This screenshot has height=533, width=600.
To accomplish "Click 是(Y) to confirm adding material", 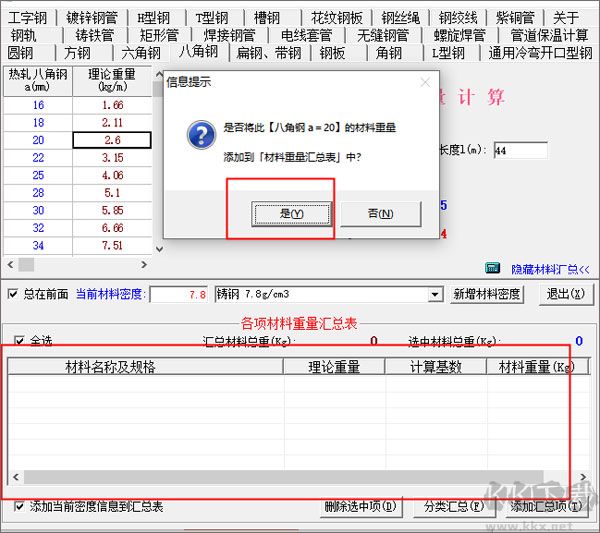I will 292,214.
